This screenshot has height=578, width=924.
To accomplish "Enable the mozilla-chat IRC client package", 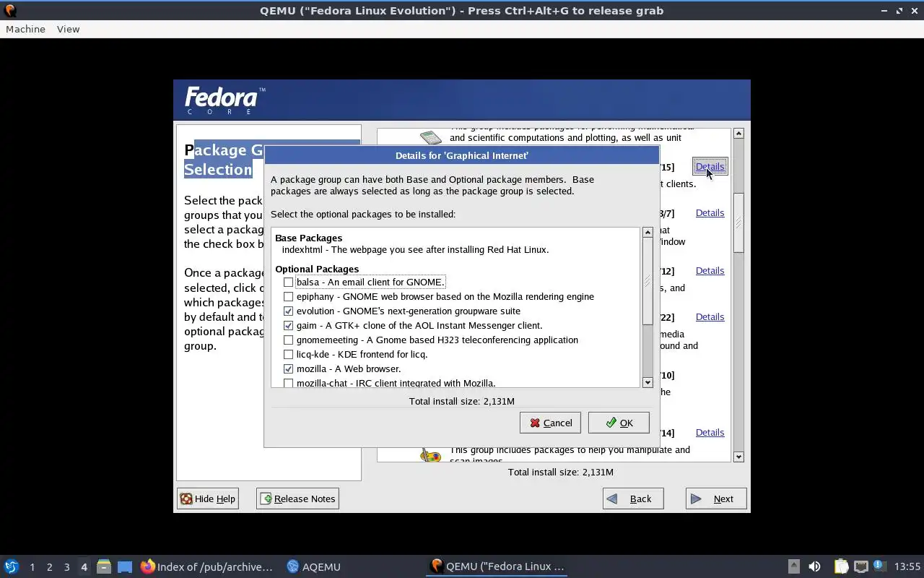I will [289, 383].
